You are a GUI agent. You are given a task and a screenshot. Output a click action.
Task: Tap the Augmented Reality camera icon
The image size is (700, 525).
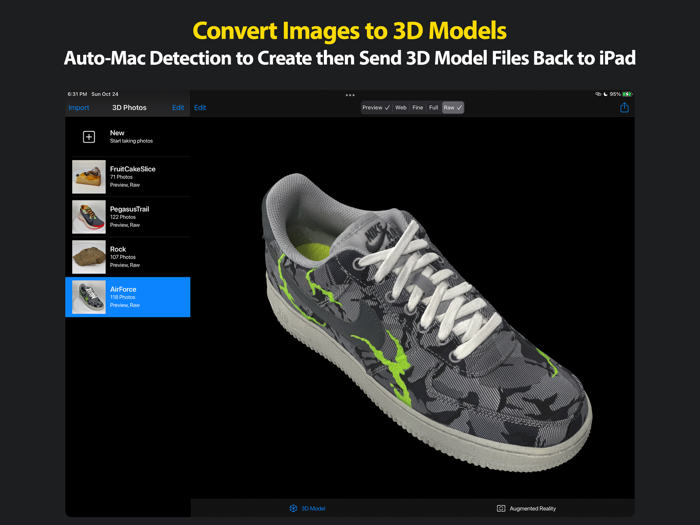pyautogui.click(x=501, y=508)
